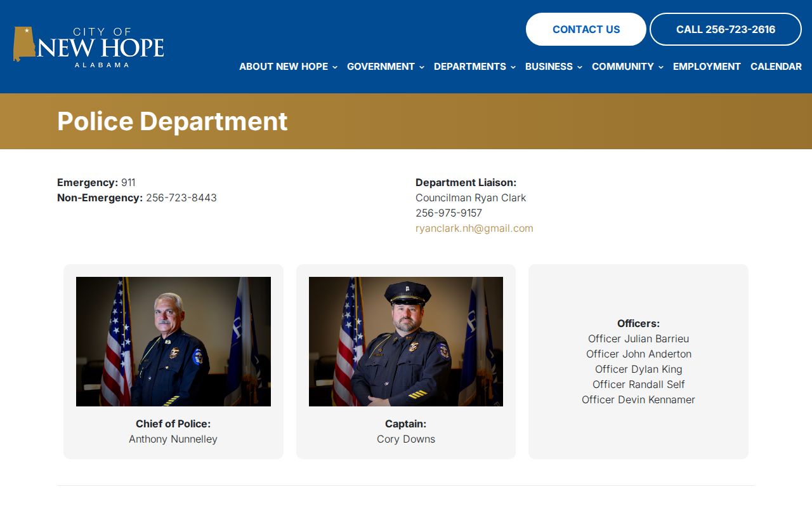Click the Call 256-723-2616 button
The image size is (812, 508).
tap(726, 29)
